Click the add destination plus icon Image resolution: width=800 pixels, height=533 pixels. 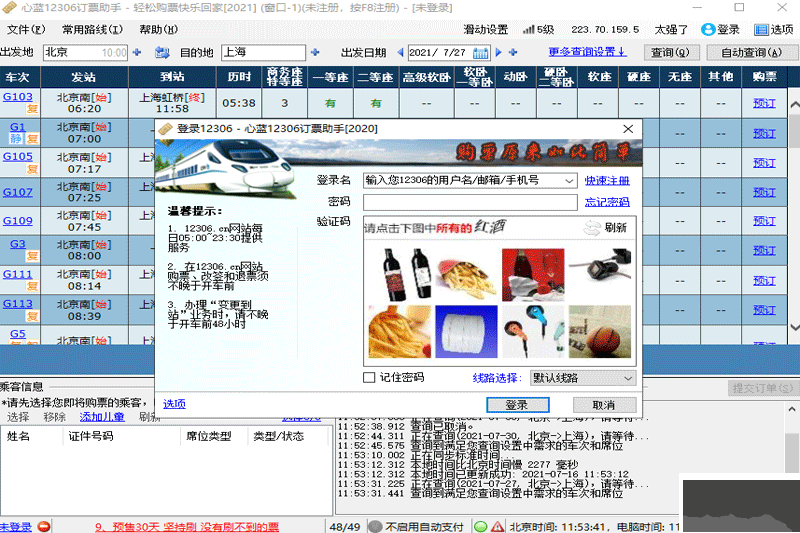click(316, 52)
